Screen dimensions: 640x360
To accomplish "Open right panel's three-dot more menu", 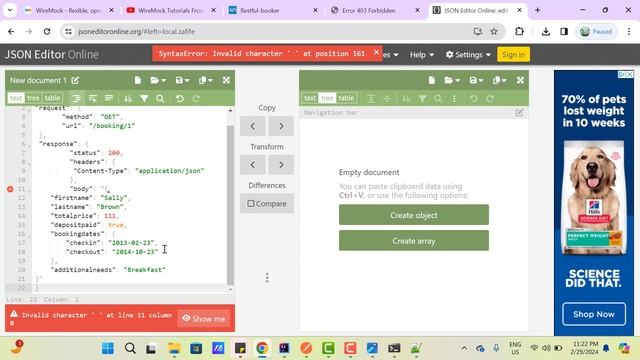I will [454, 98].
